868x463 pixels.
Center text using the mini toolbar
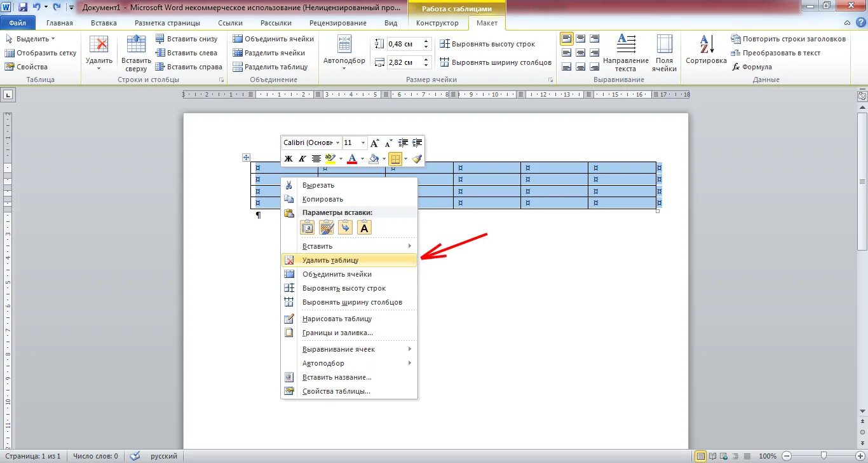click(316, 158)
